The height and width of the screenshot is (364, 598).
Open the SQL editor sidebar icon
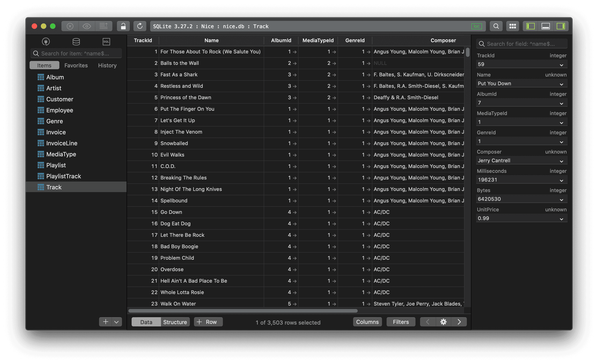(106, 41)
